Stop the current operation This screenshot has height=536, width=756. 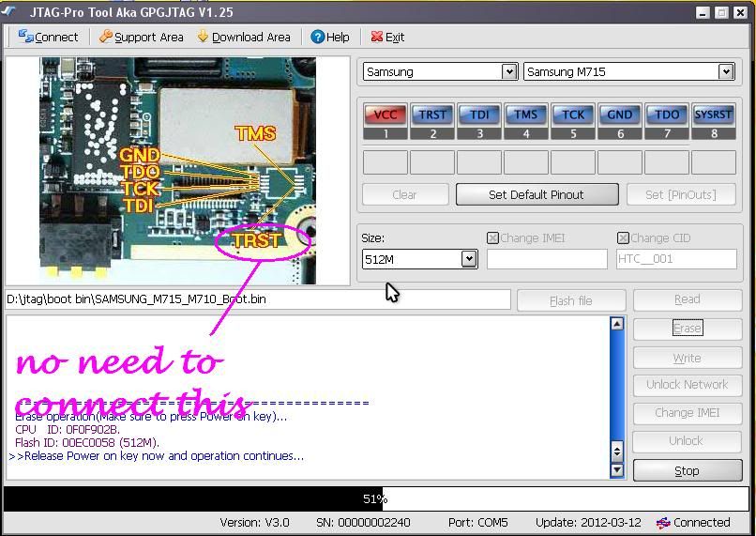[x=687, y=470]
